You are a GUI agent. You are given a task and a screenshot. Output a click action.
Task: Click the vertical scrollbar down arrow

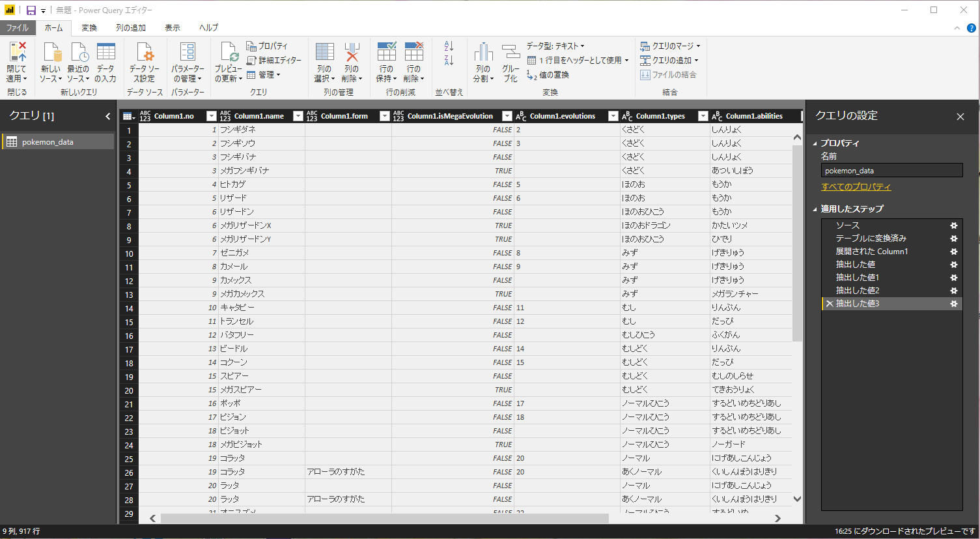[797, 499]
